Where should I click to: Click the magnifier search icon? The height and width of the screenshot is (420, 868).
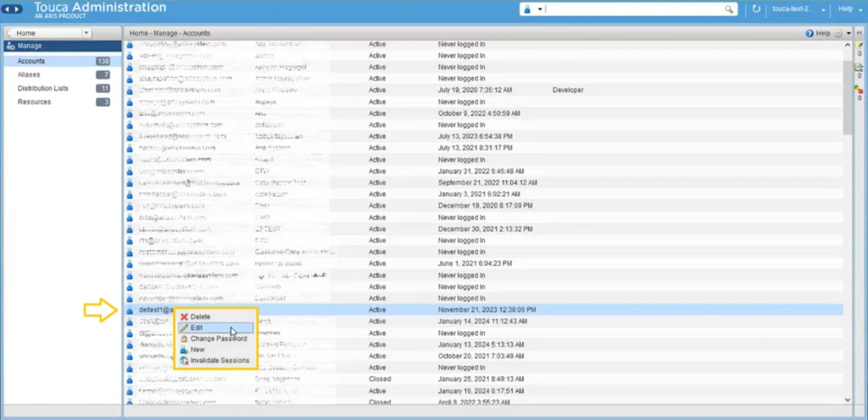click(729, 9)
